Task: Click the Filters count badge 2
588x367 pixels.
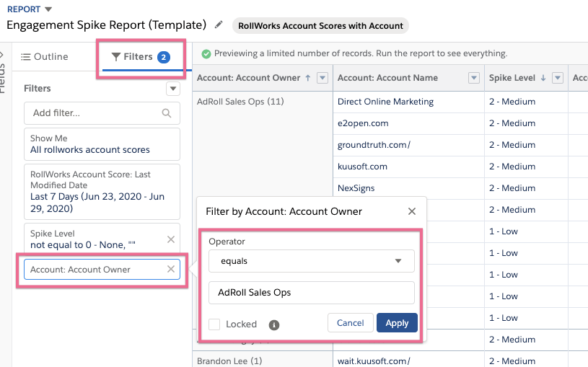Action: 164,58
